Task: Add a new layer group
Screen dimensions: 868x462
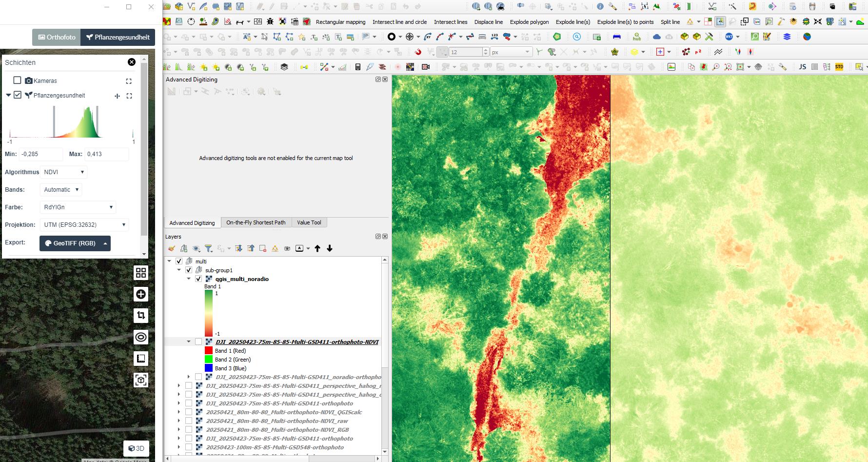Action: pyautogui.click(x=184, y=248)
